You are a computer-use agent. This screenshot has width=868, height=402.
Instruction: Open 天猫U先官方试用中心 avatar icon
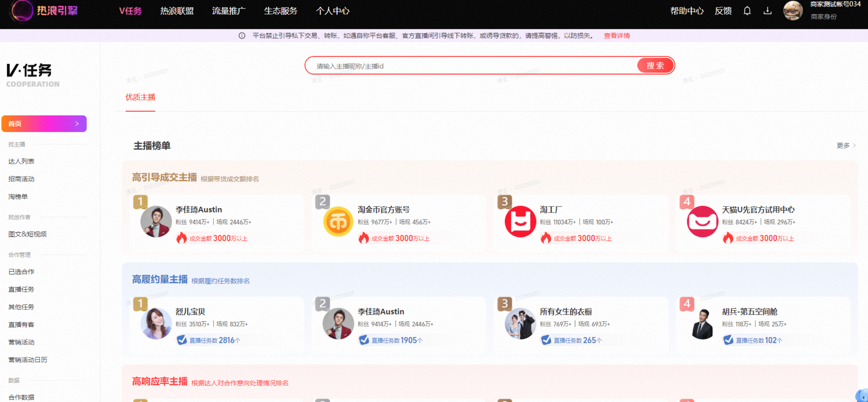[702, 222]
